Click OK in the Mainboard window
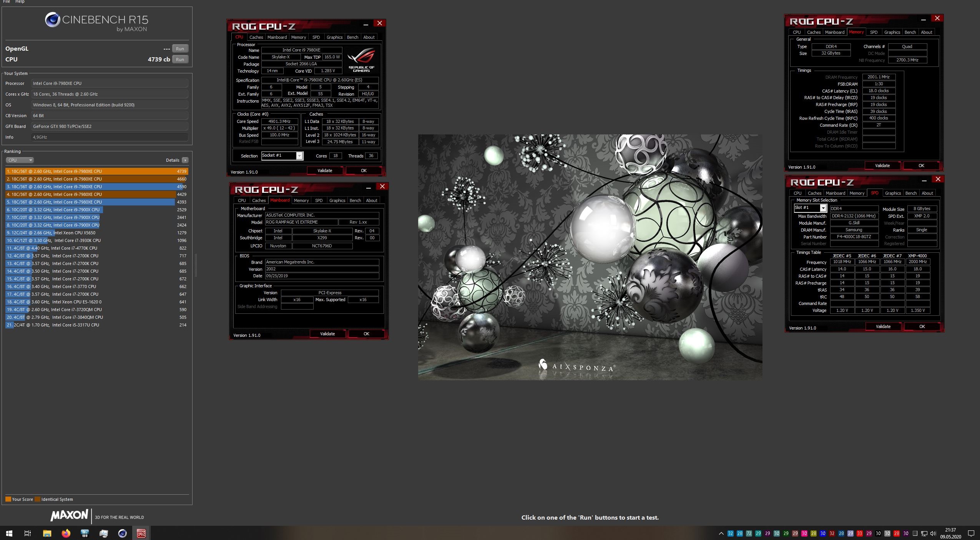980x540 pixels. point(366,334)
